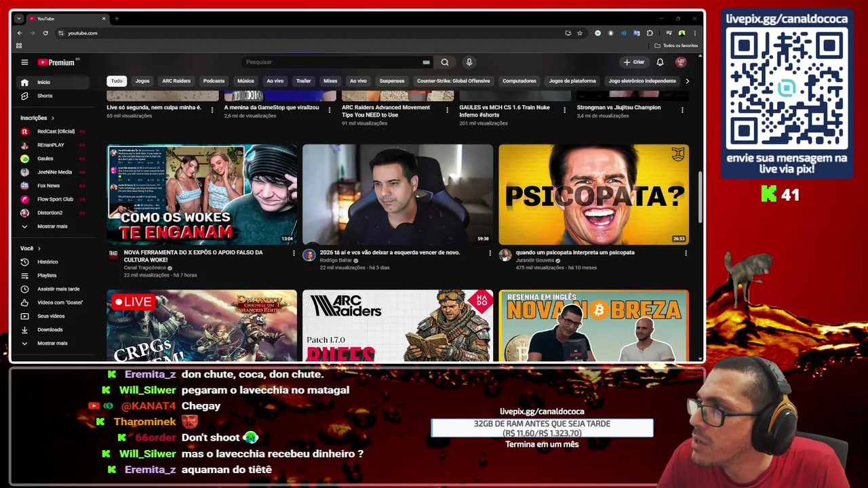Open the Inscrições section chevron
This screenshot has height=488, width=868.
coord(53,118)
